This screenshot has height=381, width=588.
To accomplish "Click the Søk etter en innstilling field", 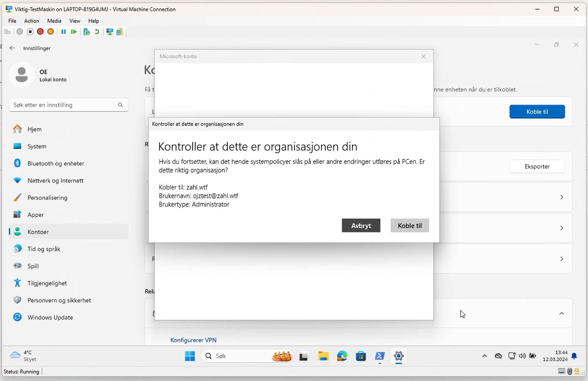I will pyautogui.click(x=69, y=105).
